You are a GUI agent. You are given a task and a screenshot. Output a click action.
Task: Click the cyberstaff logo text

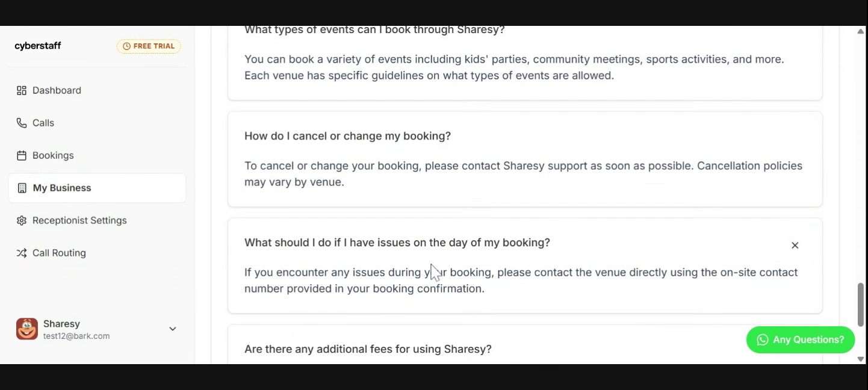38,46
